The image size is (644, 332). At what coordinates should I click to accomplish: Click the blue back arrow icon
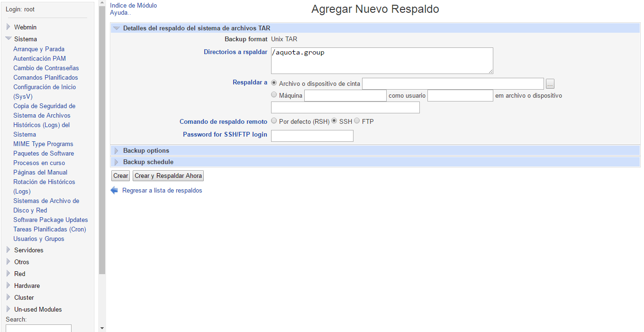click(114, 190)
